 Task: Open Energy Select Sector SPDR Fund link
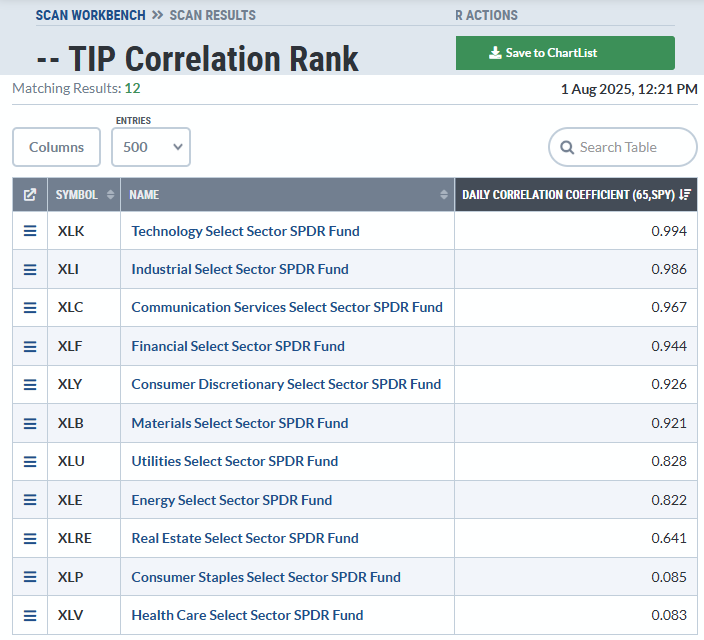pos(231,500)
